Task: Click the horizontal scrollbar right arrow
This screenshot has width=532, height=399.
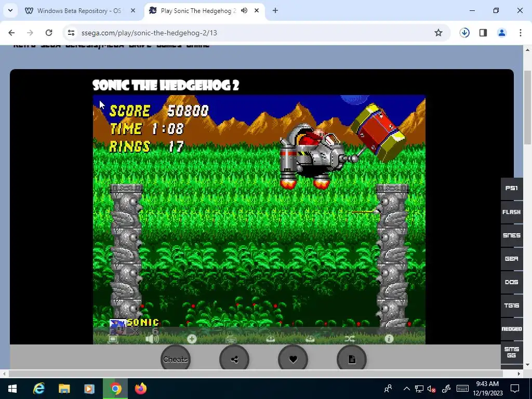Action: pos(519,374)
